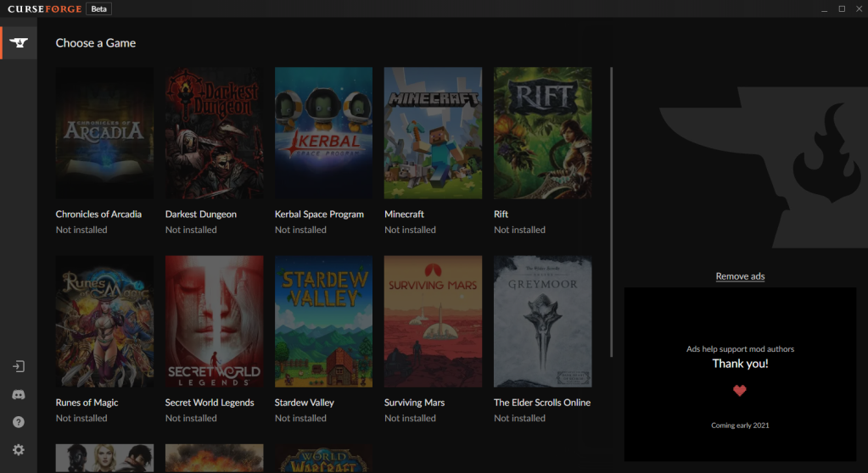The width and height of the screenshot is (868, 473).
Task: Close the CurseForge window
Action: click(860, 8)
